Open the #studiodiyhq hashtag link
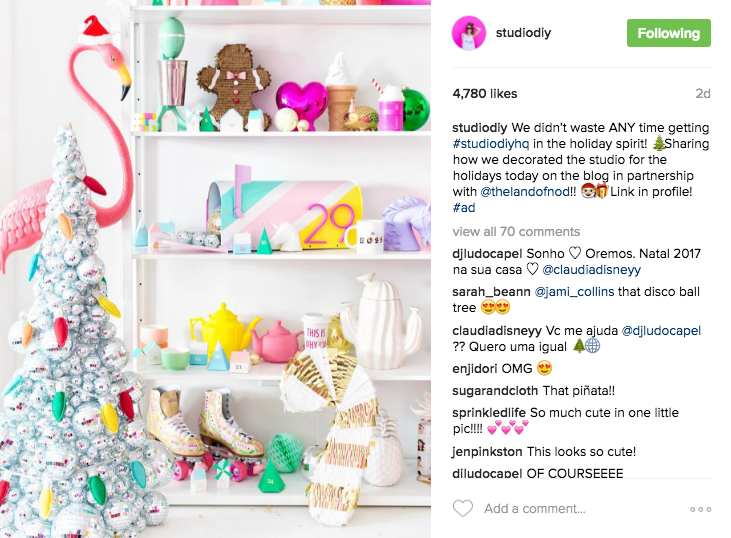Viewport: 731px width, 538px height. 491,144
